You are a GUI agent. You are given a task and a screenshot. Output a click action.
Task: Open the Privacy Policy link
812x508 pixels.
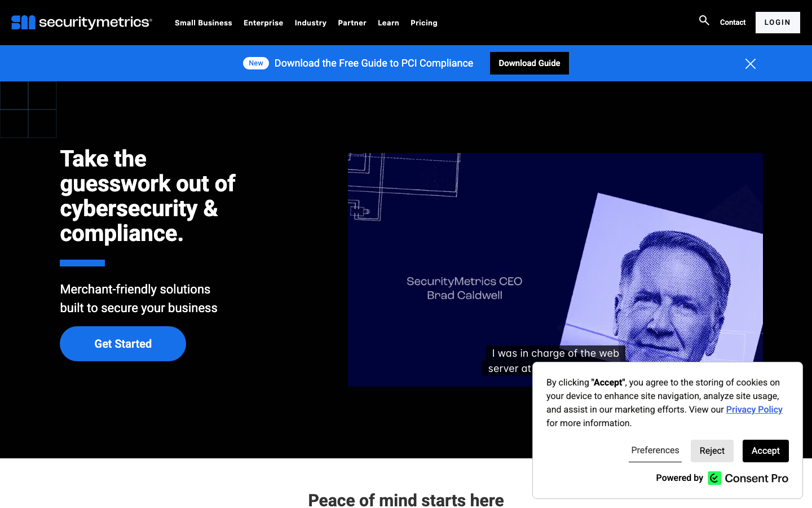pyautogui.click(x=754, y=409)
